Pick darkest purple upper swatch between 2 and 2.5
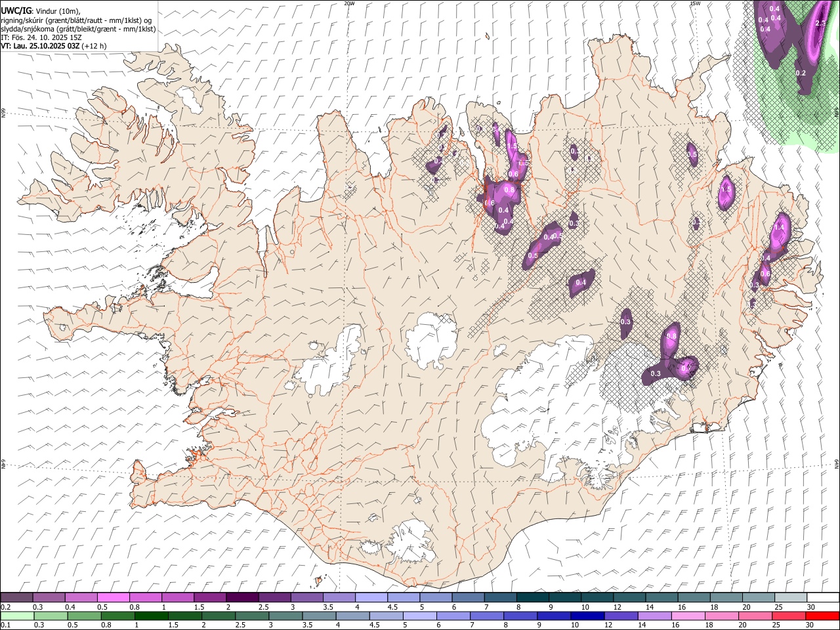 point(241,598)
